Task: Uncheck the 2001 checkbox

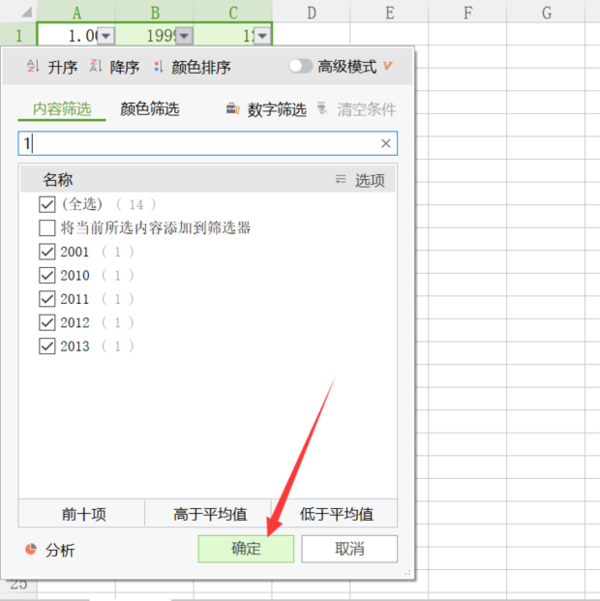Action: click(47, 252)
